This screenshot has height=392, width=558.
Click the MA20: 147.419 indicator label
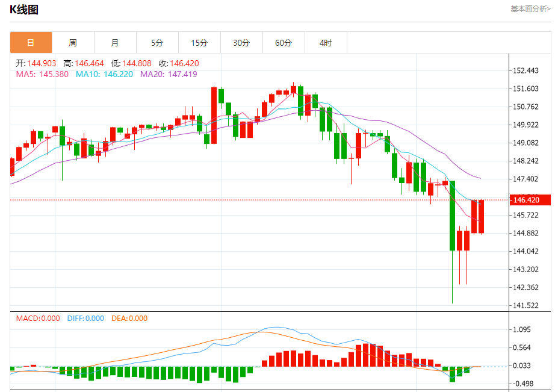click(x=169, y=74)
